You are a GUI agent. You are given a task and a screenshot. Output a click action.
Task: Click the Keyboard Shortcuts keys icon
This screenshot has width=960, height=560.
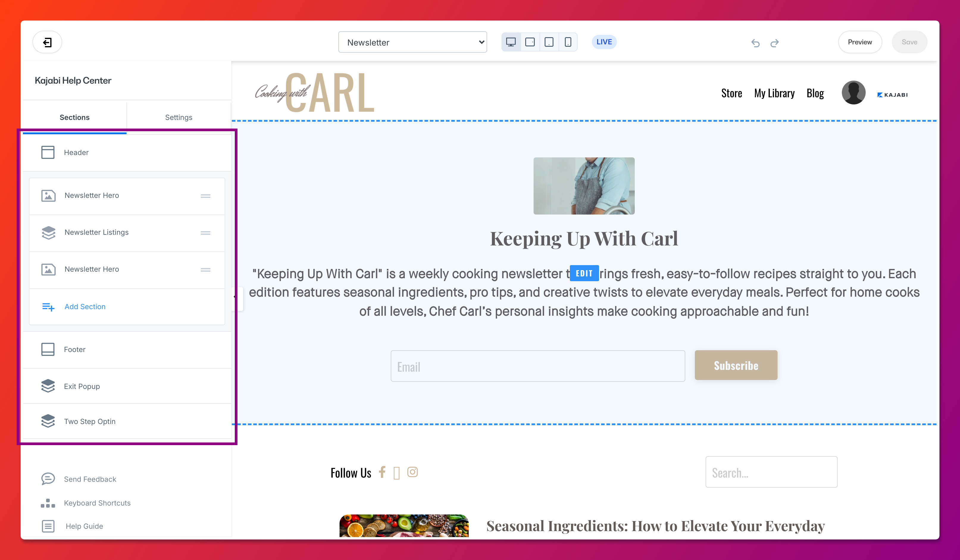pos(48,503)
